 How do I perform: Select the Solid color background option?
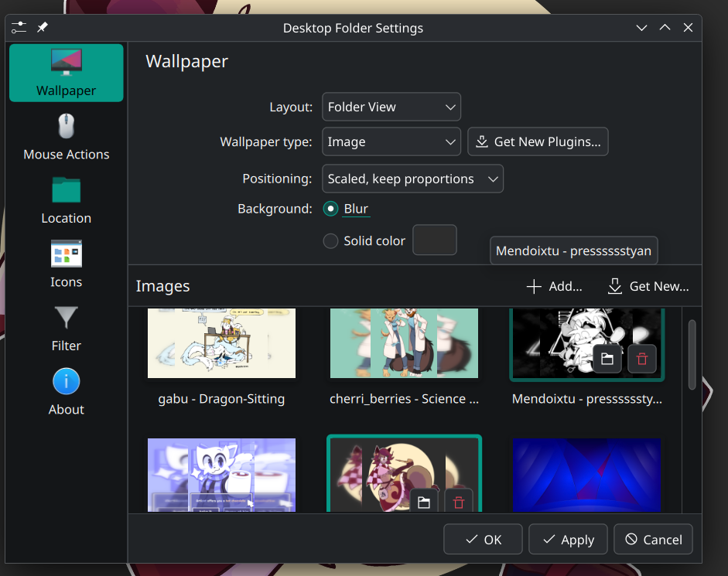pyautogui.click(x=331, y=241)
